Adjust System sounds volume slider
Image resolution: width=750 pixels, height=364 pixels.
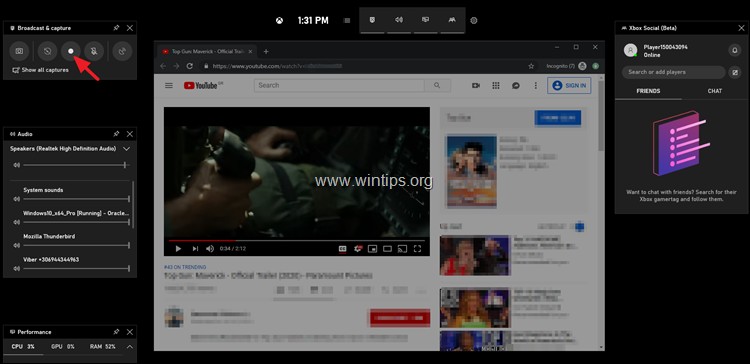point(77,199)
